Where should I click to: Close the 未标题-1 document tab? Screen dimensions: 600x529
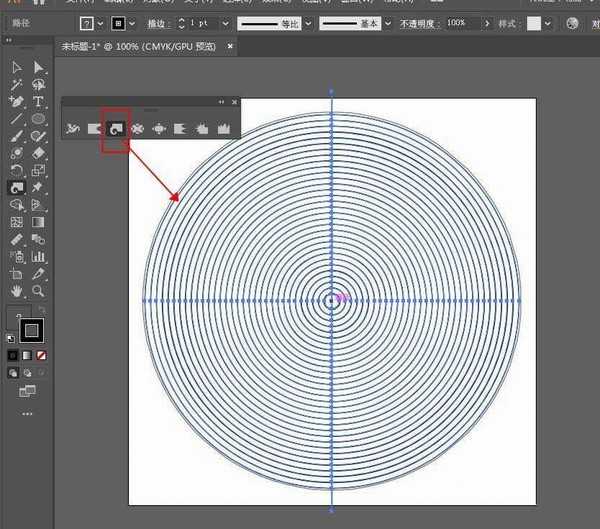coord(230,46)
